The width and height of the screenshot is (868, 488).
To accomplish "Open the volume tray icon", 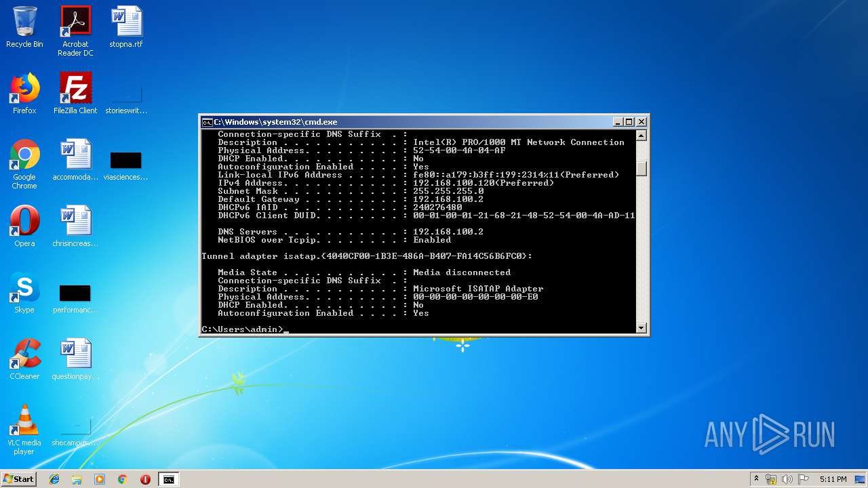I will [787, 479].
